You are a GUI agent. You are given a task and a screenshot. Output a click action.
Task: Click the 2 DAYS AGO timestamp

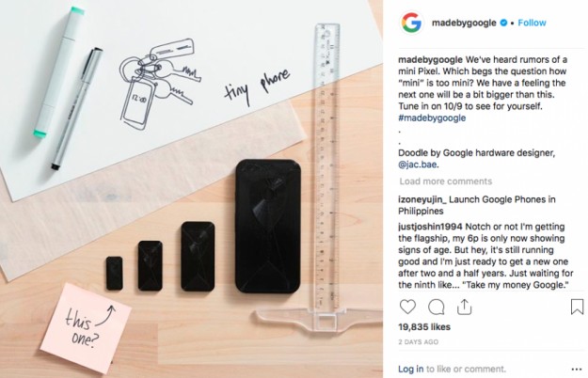point(418,342)
